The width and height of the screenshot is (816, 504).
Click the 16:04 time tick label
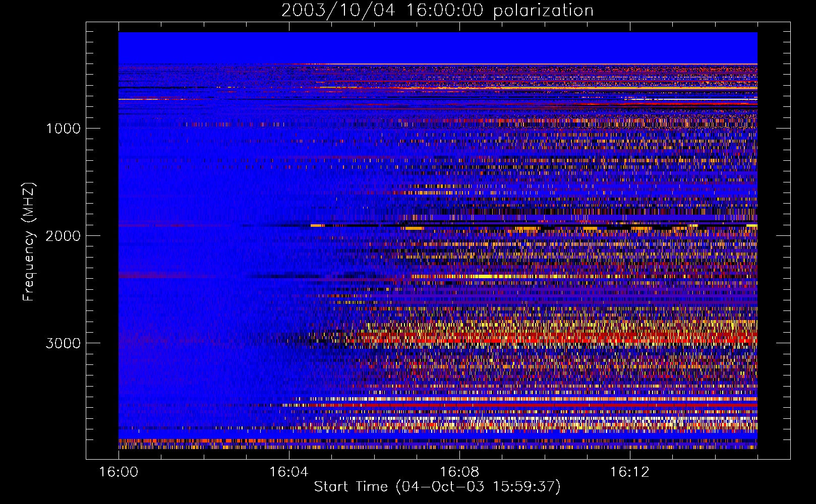289,472
